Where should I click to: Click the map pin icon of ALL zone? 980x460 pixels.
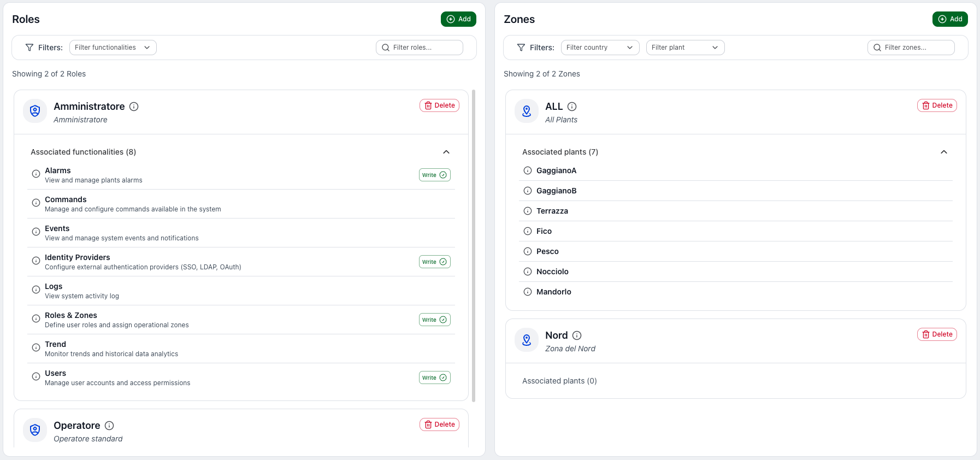tap(527, 111)
